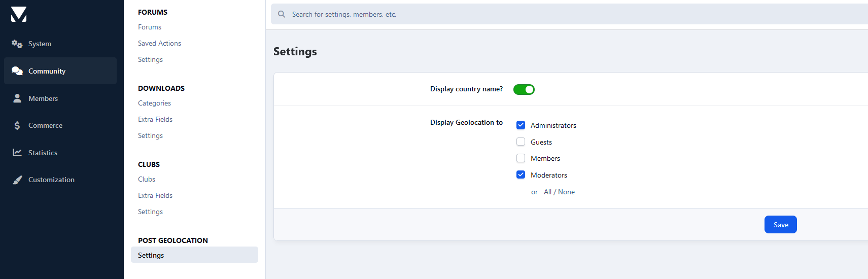Uncheck the Administrators checkbox
Image resolution: width=868 pixels, height=279 pixels.
point(520,125)
